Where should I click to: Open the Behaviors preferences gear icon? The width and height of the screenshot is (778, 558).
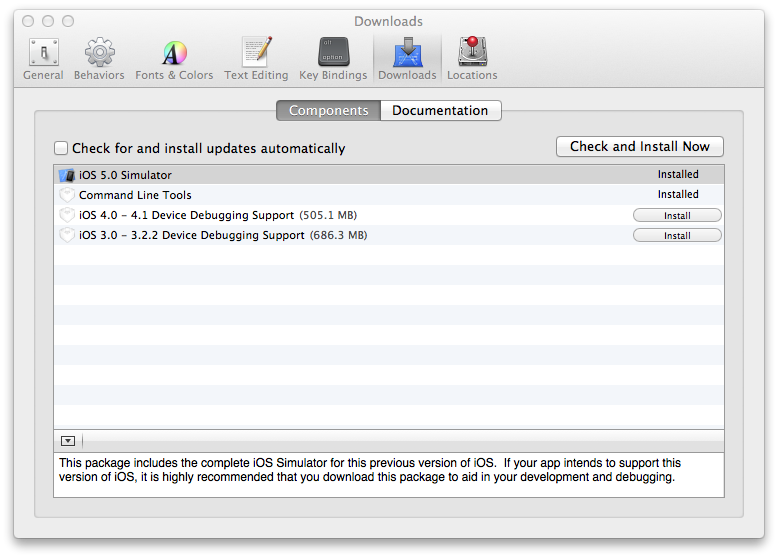pos(100,52)
